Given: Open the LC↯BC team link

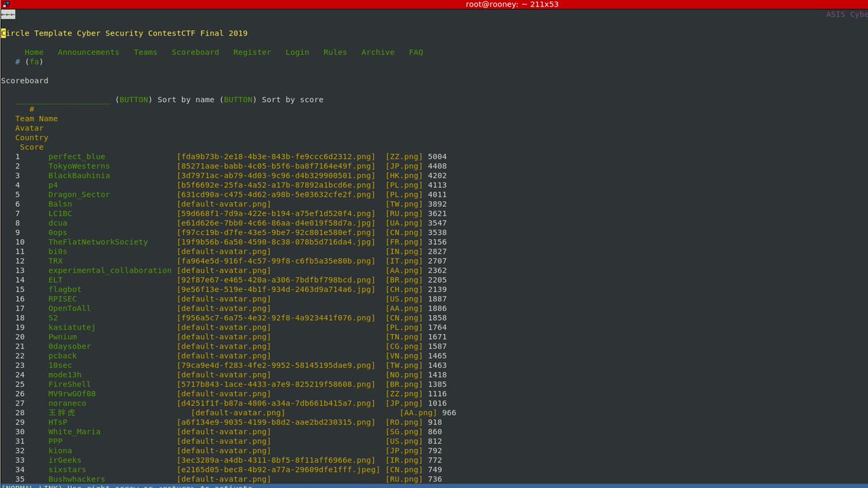Looking at the screenshot, I should point(60,213).
